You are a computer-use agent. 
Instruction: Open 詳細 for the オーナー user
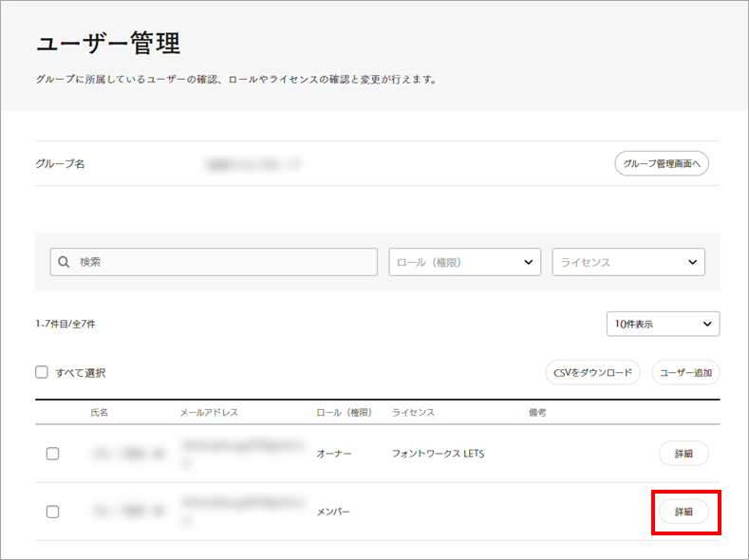683,454
